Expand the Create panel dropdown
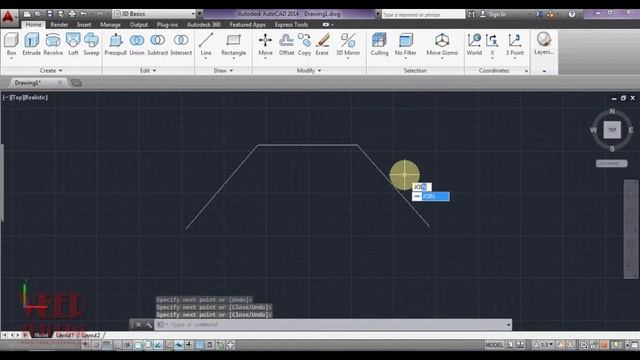The width and height of the screenshot is (640, 360). pos(51,71)
